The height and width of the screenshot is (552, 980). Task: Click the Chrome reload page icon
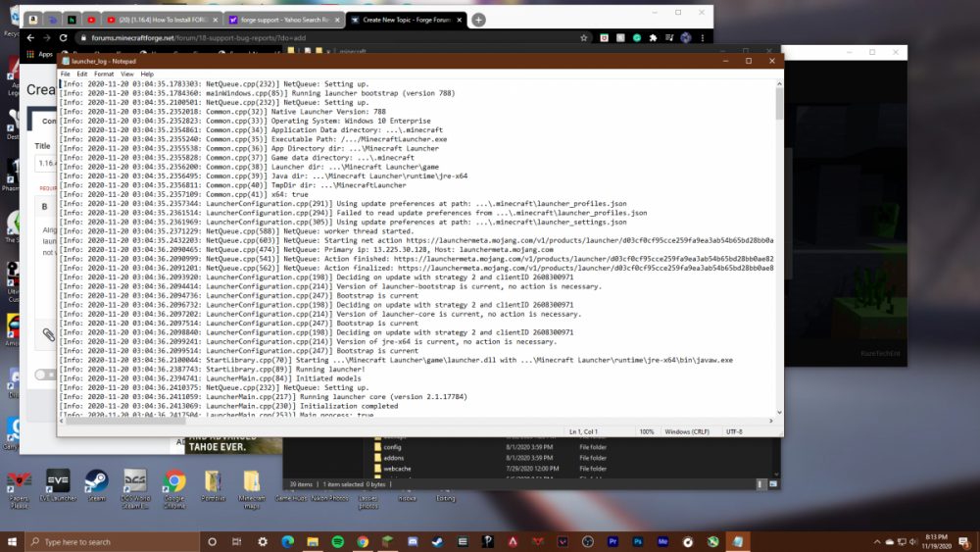[63, 37]
